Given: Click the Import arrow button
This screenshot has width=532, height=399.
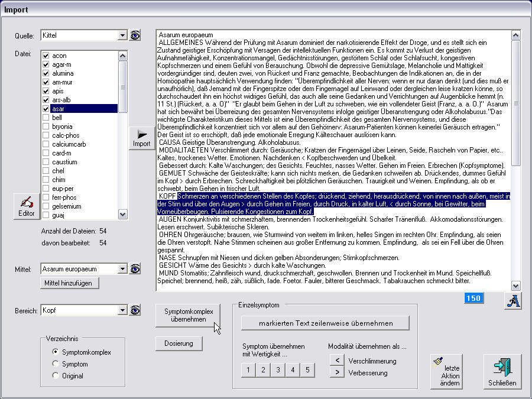Looking at the screenshot, I should coord(142,138).
